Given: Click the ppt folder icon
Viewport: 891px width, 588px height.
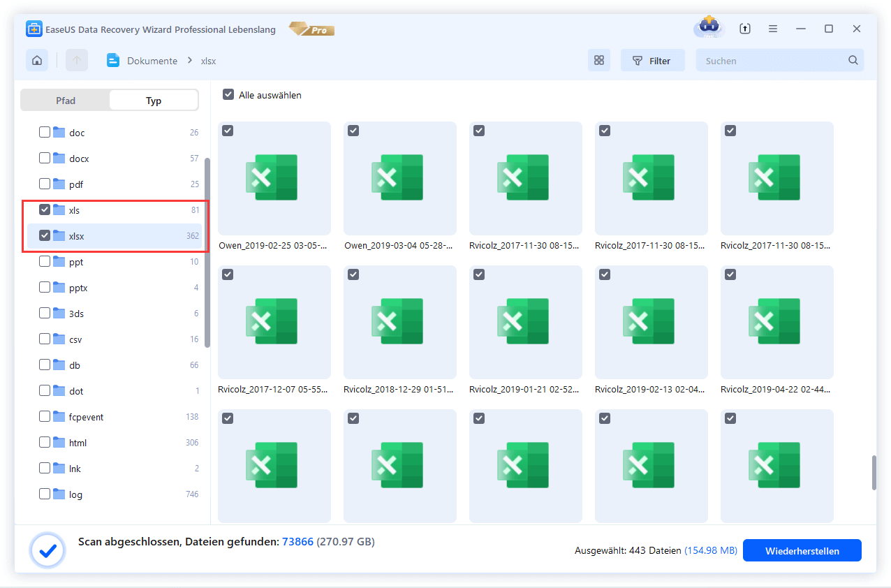Looking at the screenshot, I should 59,261.
